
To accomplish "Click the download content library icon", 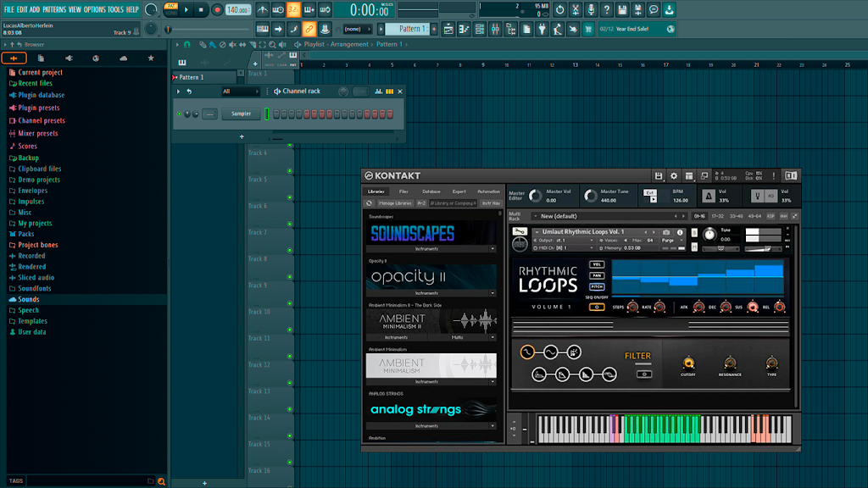I will (670, 9).
